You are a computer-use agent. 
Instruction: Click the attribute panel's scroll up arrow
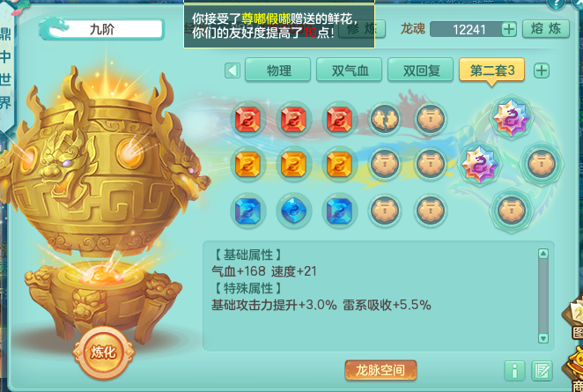pos(543,254)
